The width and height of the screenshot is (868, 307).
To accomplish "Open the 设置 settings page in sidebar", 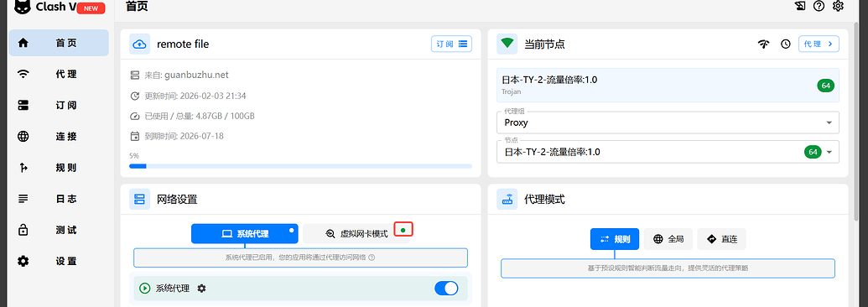I will (59, 261).
